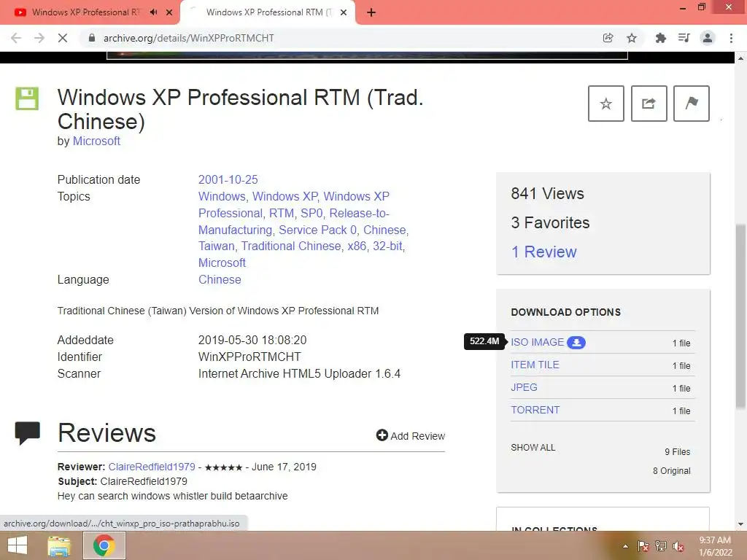Click the Chrome icon in the taskbar

[104, 545]
